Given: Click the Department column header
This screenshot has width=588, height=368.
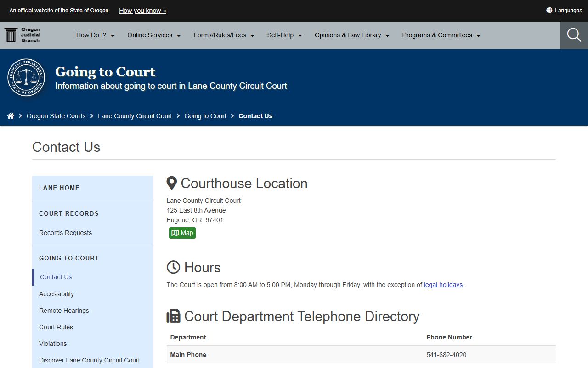Looking at the screenshot, I should (188, 337).
